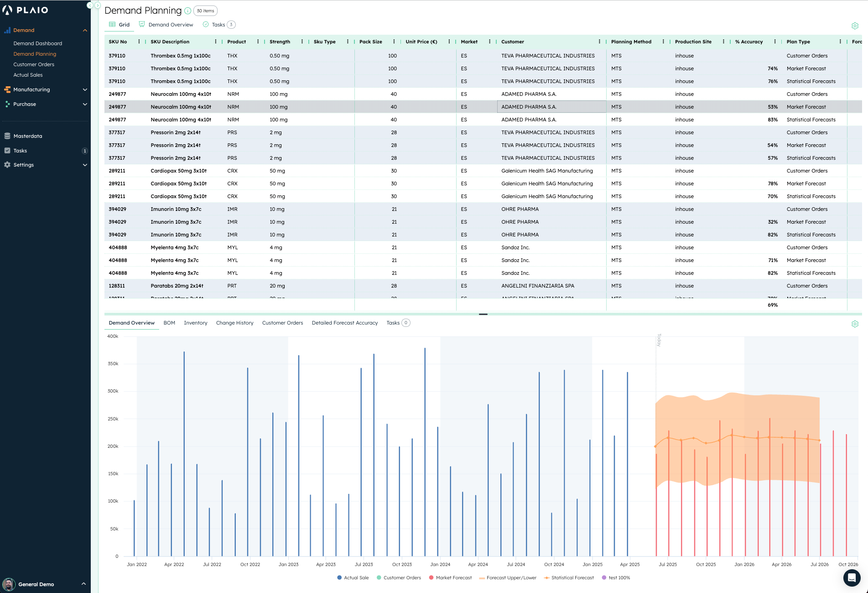Toggle Market Forecast series in chart legend
Screen dimensions: 868x593
point(450,578)
